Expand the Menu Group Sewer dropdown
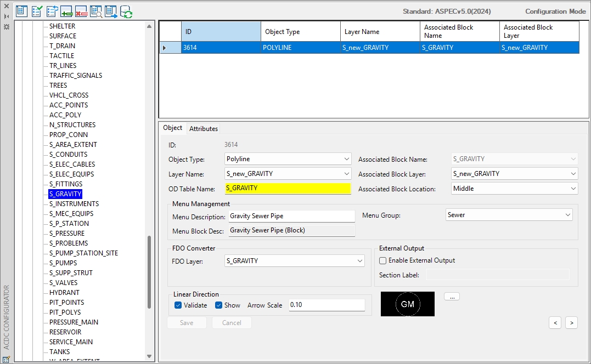The image size is (591, 364). pos(509,215)
